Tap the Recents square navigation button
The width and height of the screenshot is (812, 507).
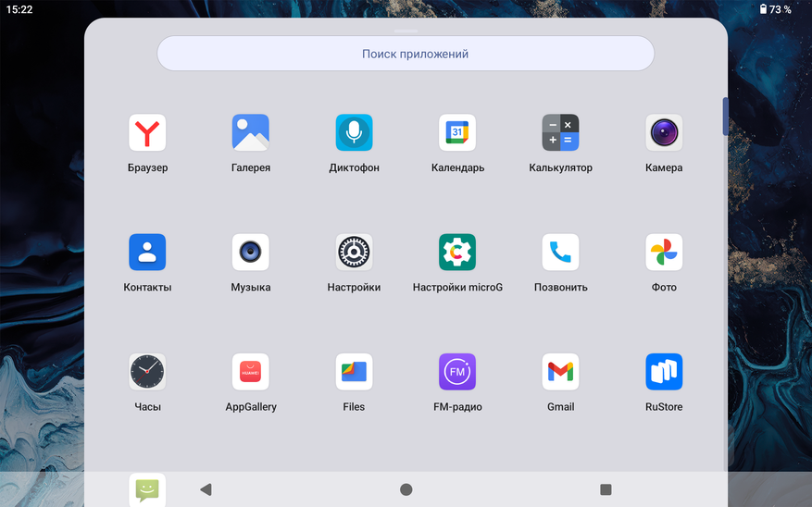[606, 489]
